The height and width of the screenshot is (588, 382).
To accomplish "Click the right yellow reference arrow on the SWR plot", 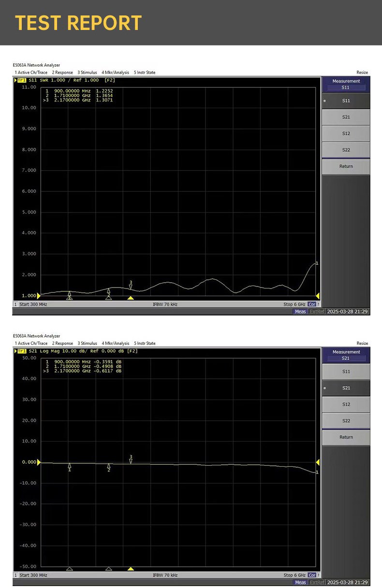I will coord(318,296).
